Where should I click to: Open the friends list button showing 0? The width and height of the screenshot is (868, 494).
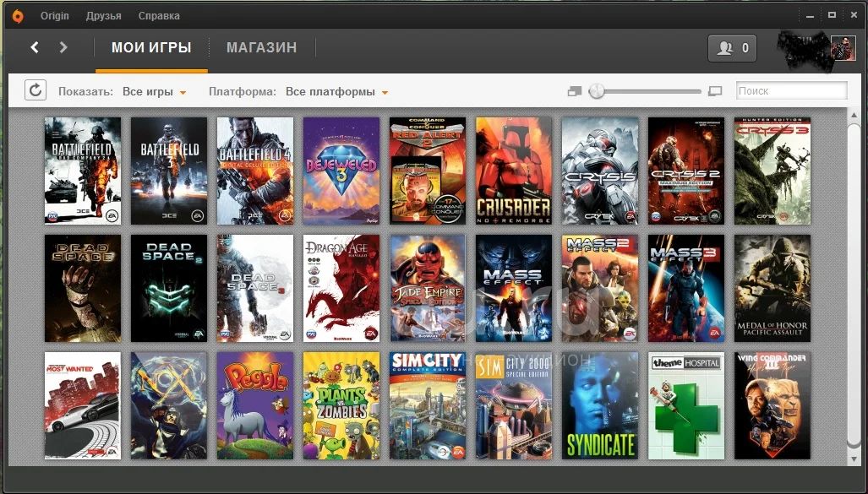click(732, 48)
